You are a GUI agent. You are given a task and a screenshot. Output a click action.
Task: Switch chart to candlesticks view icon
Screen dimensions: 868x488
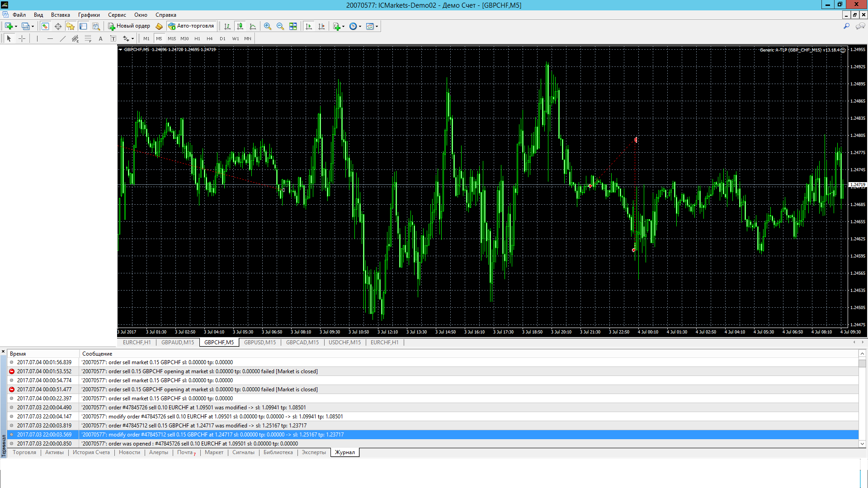tap(240, 26)
